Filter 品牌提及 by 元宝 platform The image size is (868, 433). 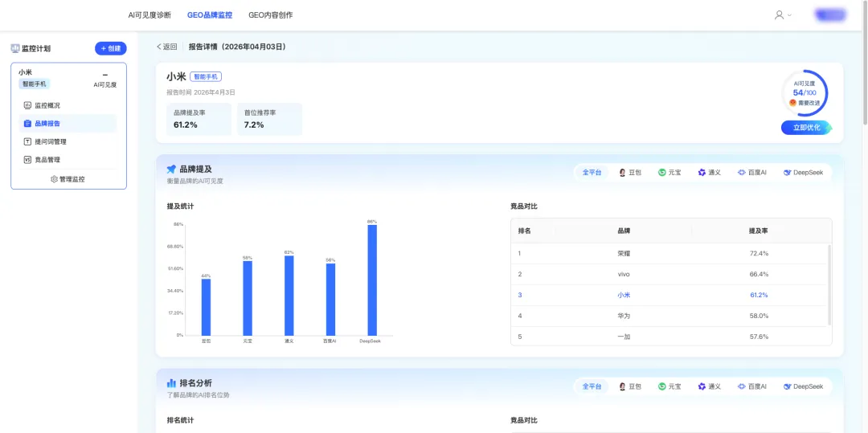click(x=669, y=173)
